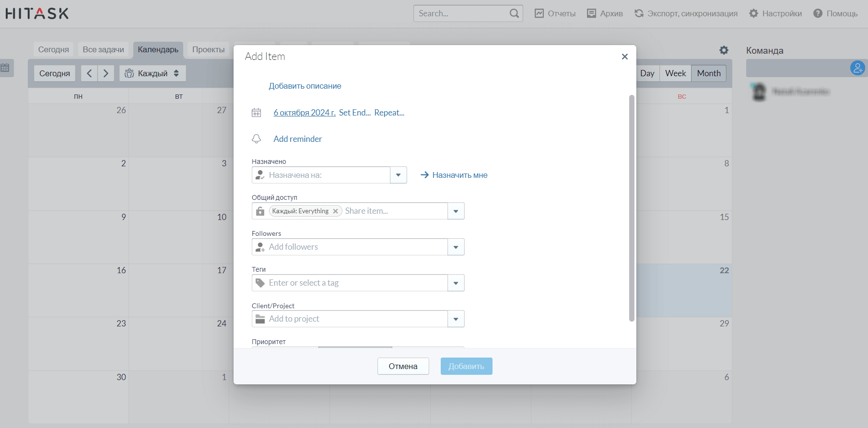The width and height of the screenshot is (868, 428).
Task: Open the Каждый filter dropdown
Action: point(152,73)
